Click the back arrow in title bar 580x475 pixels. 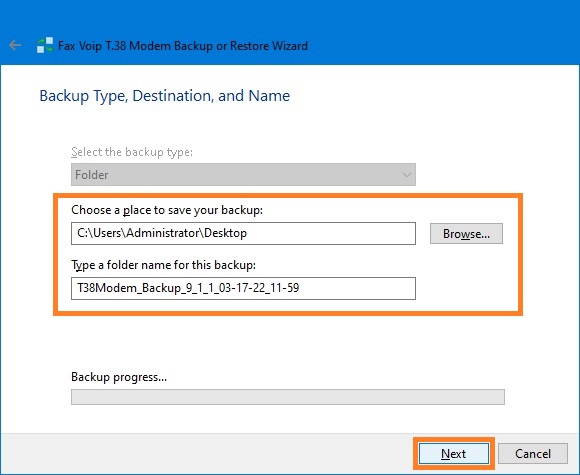pos(15,45)
